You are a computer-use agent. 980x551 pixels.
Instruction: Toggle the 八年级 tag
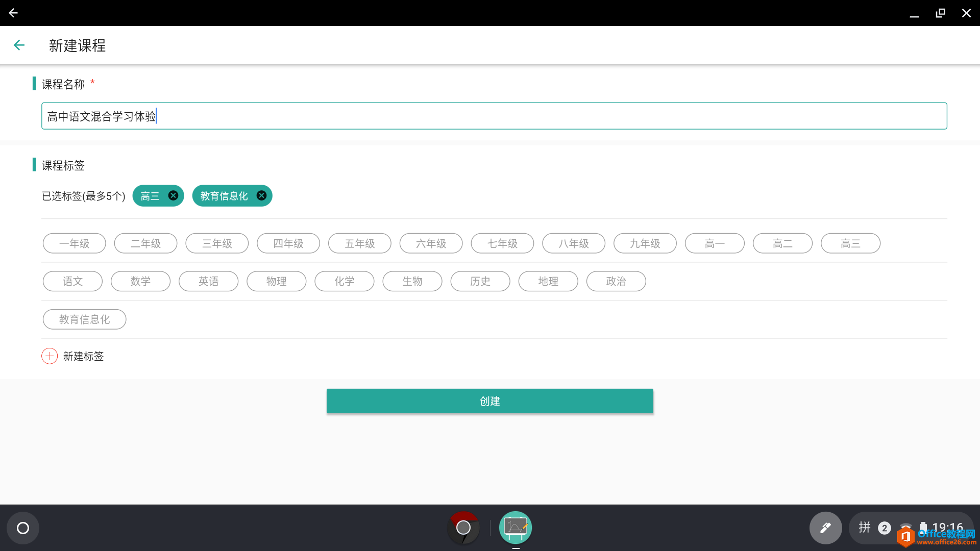[x=574, y=243]
